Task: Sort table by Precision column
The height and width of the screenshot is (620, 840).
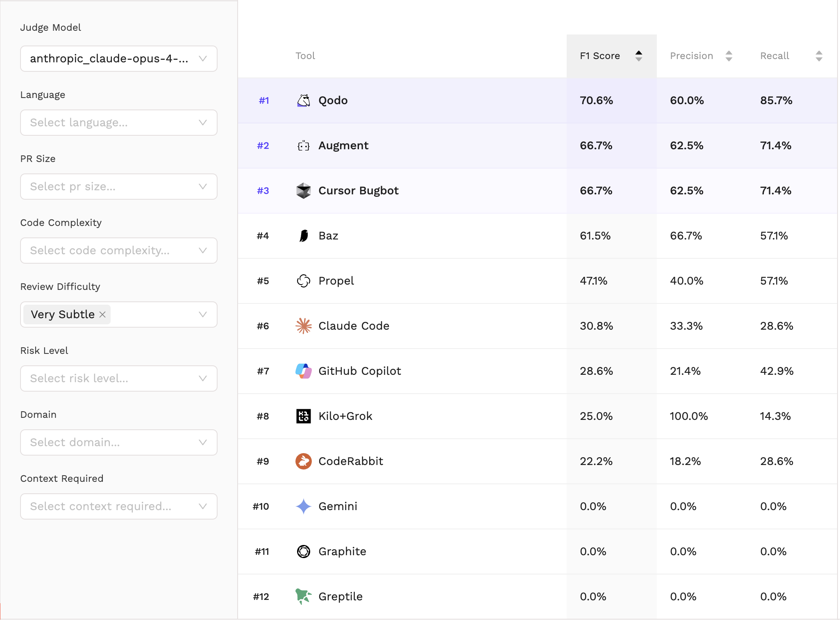Action: 701,56
